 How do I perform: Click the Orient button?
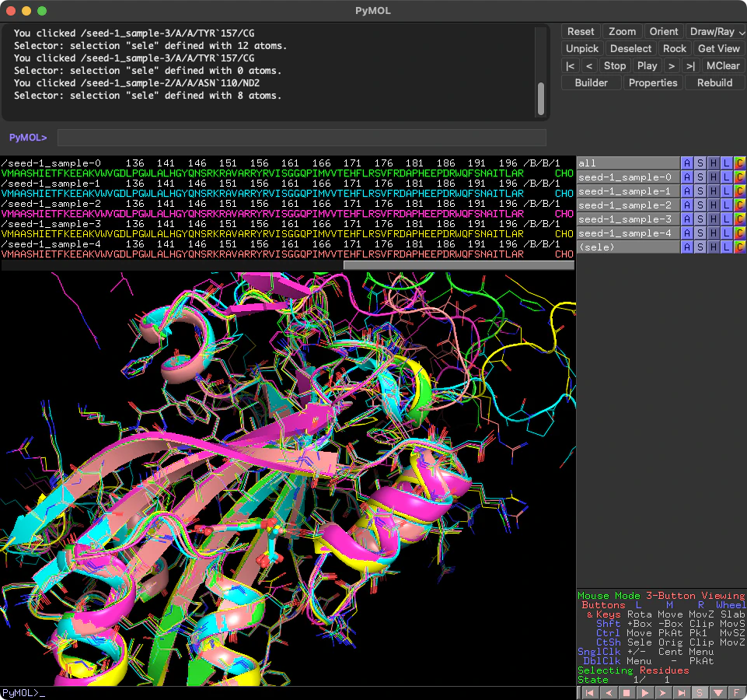click(664, 31)
